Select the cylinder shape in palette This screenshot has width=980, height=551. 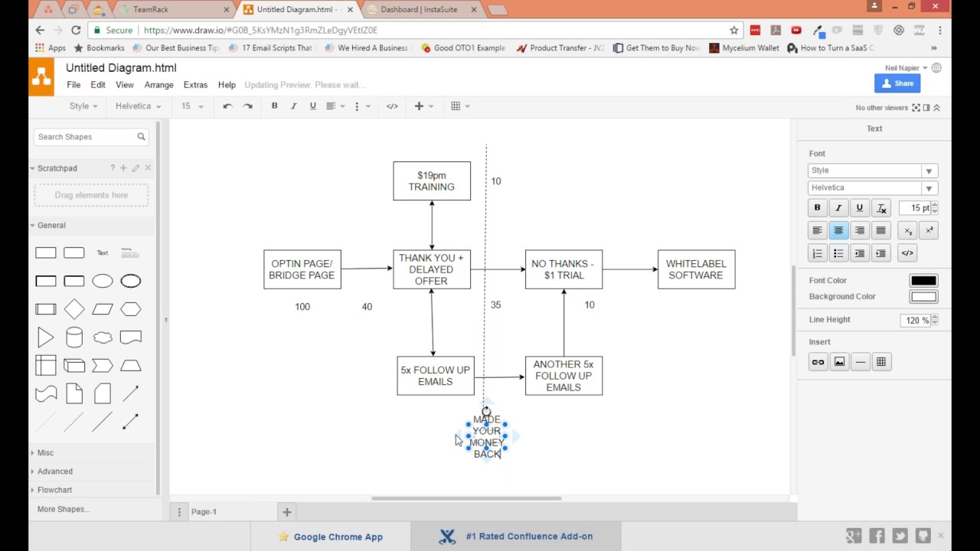click(x=74, y=337)
